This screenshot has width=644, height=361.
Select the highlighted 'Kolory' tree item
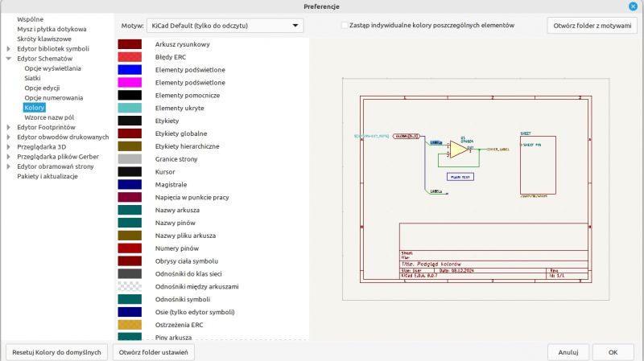tap(34, 108)
